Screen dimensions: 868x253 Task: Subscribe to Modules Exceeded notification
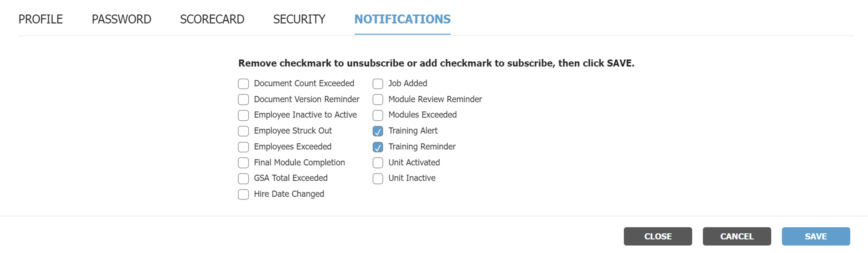378,115
